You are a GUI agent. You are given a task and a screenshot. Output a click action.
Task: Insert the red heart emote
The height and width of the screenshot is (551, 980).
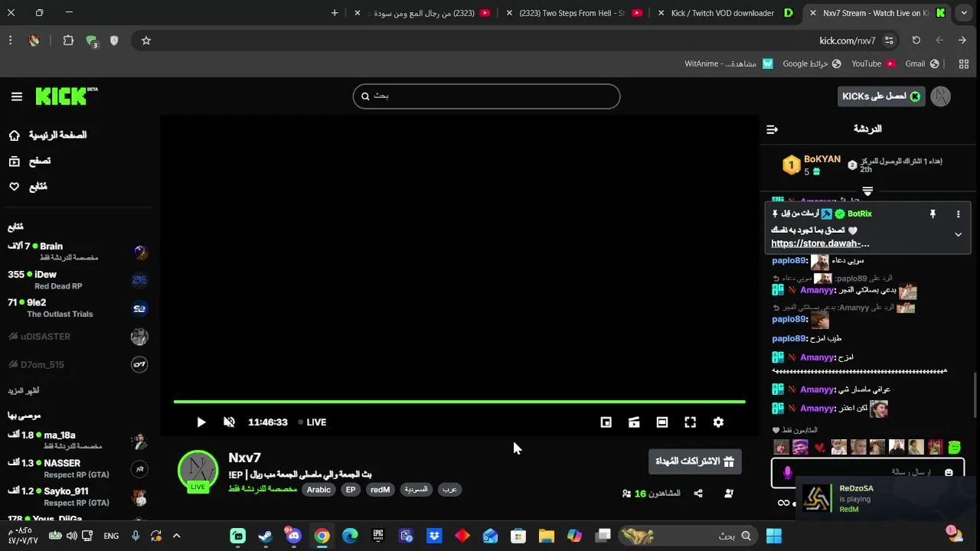pyautogui.click(x=819, y=447)
